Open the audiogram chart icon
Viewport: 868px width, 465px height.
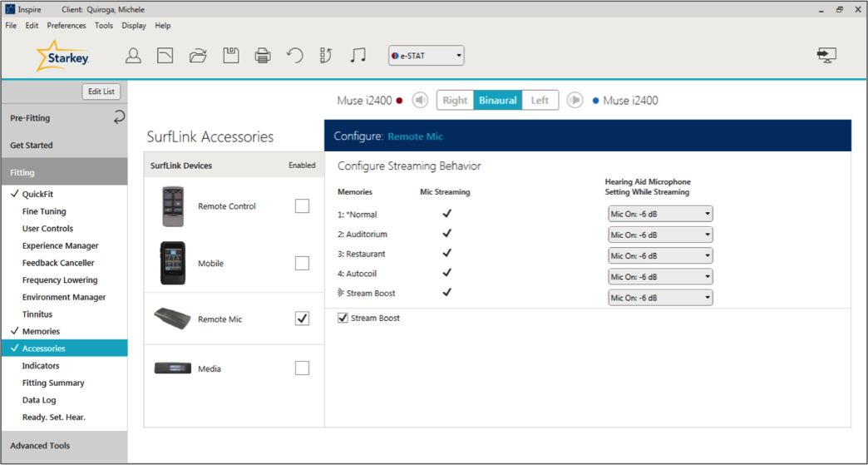(165, 56)
